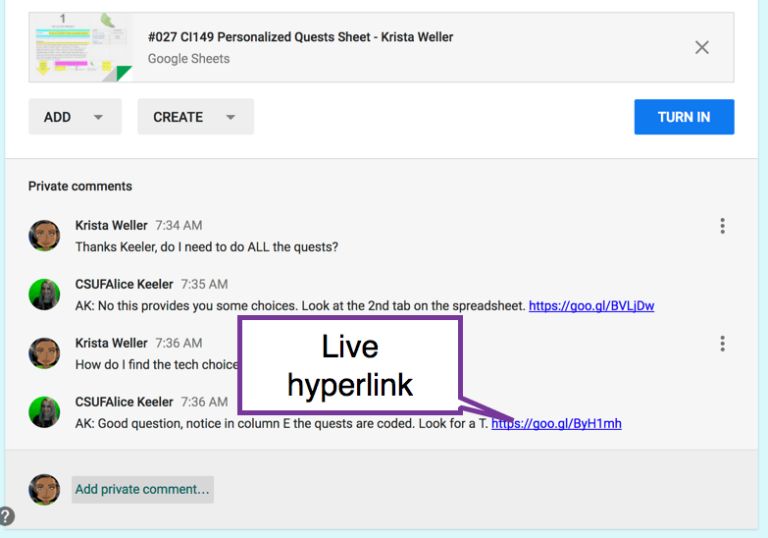Screen dimensions: 768x538
Task: Click comment text 'notice in column E the quests are coded'
Action: [300, 423]
